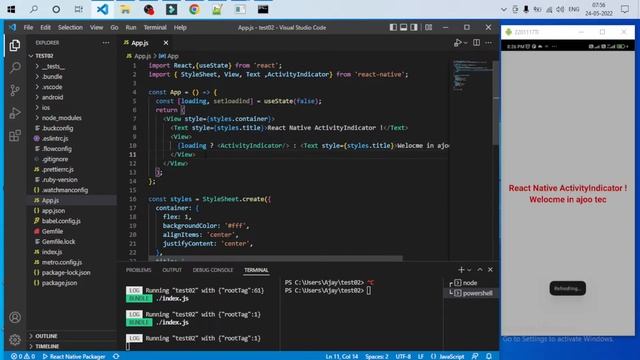
Task: Open editor more actions ellipsis
Action: coord(489,42)
